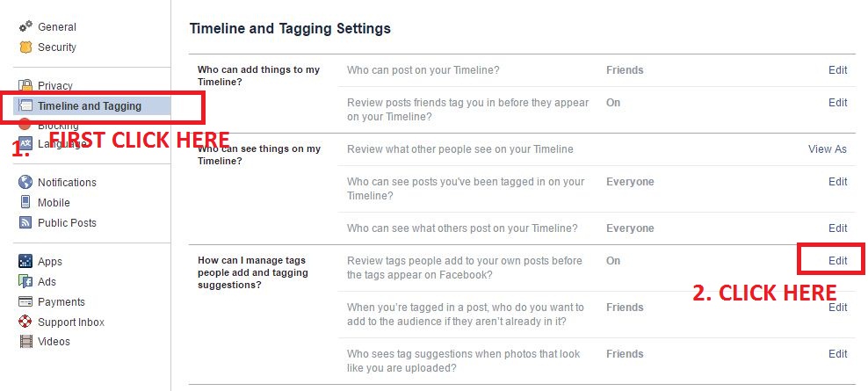Click the Ads icon in sidebar
Screen dimensions: 868x391
click(x=25, y=281)
